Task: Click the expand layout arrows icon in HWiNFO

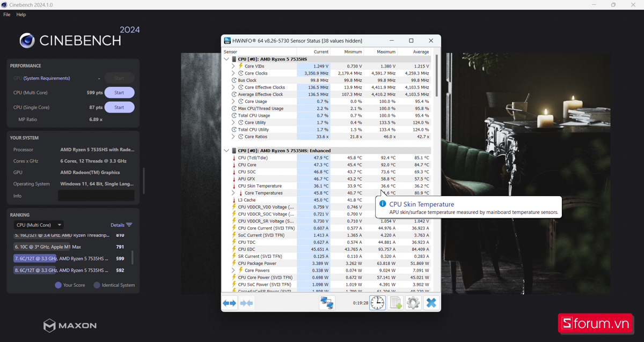Action: pos(230,303)
